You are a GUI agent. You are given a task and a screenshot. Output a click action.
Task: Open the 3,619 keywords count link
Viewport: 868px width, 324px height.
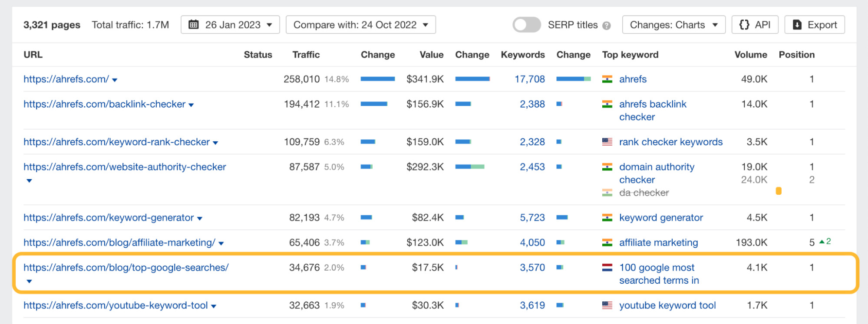tap(532, 305)
